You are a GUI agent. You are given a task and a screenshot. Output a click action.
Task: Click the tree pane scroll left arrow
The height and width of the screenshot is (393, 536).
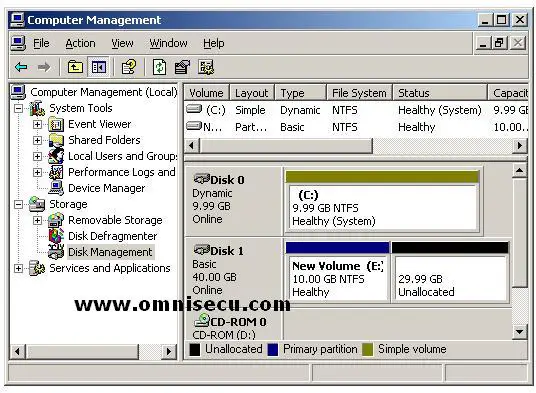[x=17, y=351]
